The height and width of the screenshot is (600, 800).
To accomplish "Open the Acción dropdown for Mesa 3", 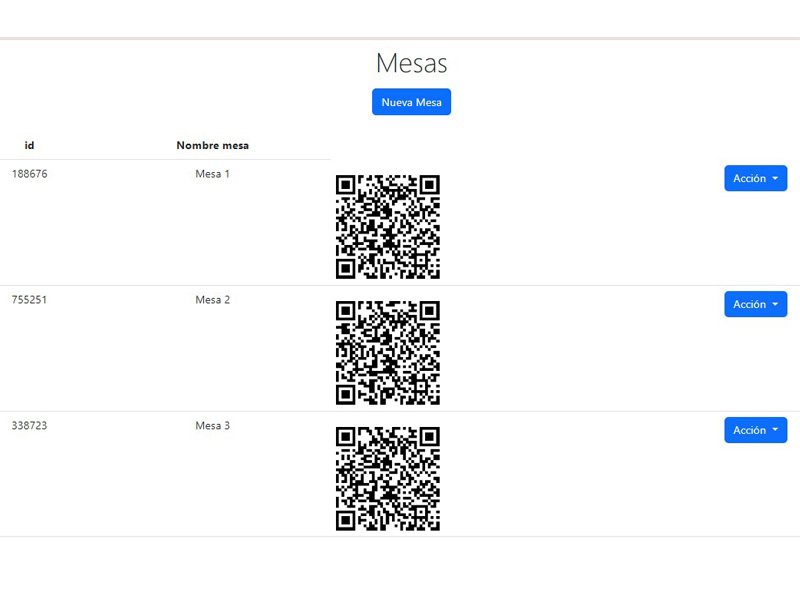I will tap(755, 430).
